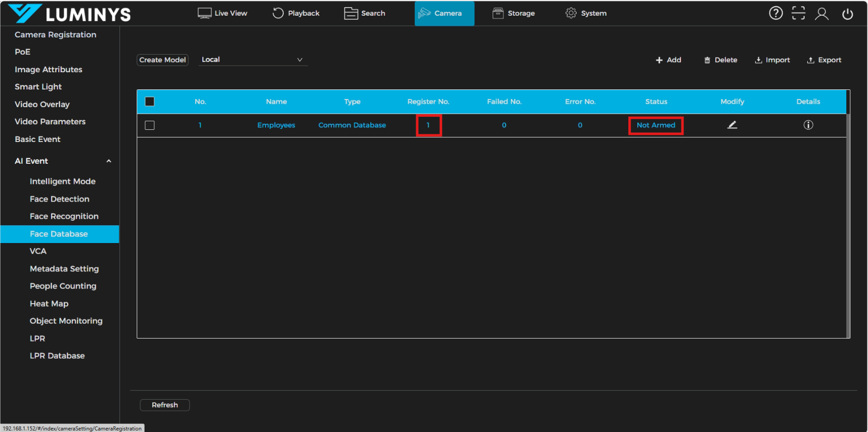This screenshot has height=432, width=868.
Task: Switch to the Playback tab
Action: tap(296, 13)
